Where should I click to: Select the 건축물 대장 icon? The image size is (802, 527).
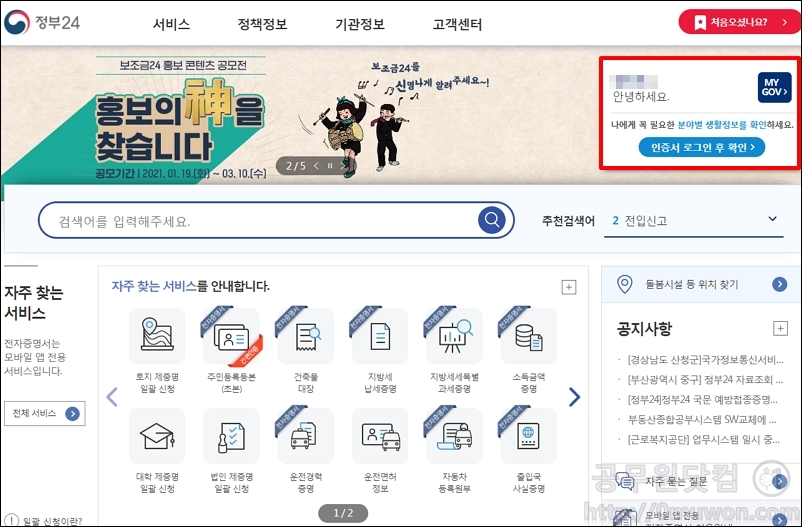[305, 336]
